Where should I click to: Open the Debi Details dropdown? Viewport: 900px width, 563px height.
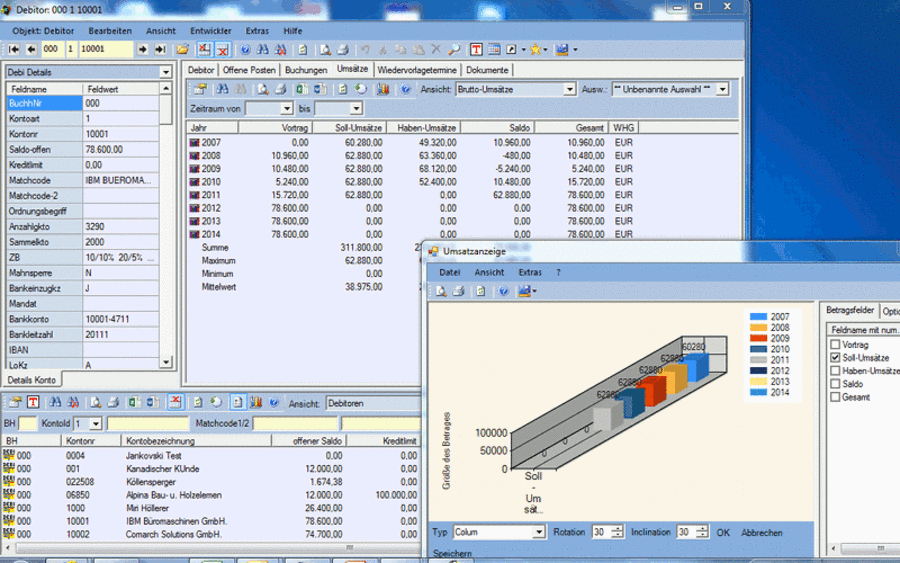pos(165,72)
